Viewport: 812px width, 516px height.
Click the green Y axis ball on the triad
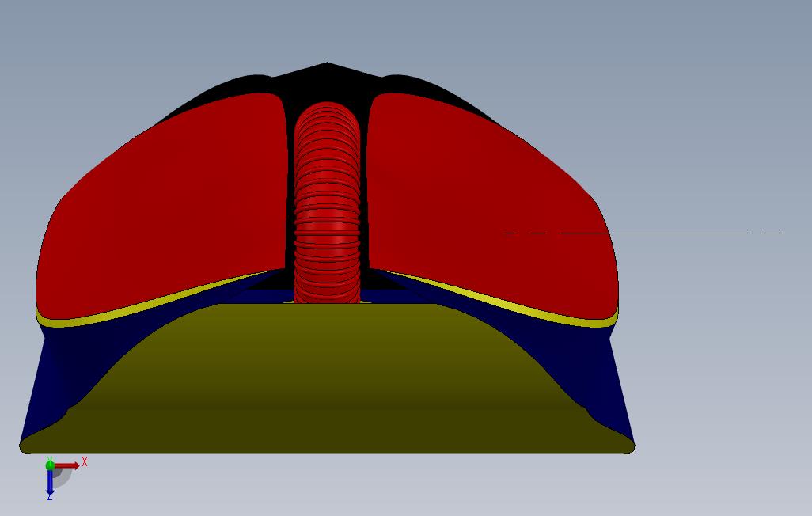(50, 465)
